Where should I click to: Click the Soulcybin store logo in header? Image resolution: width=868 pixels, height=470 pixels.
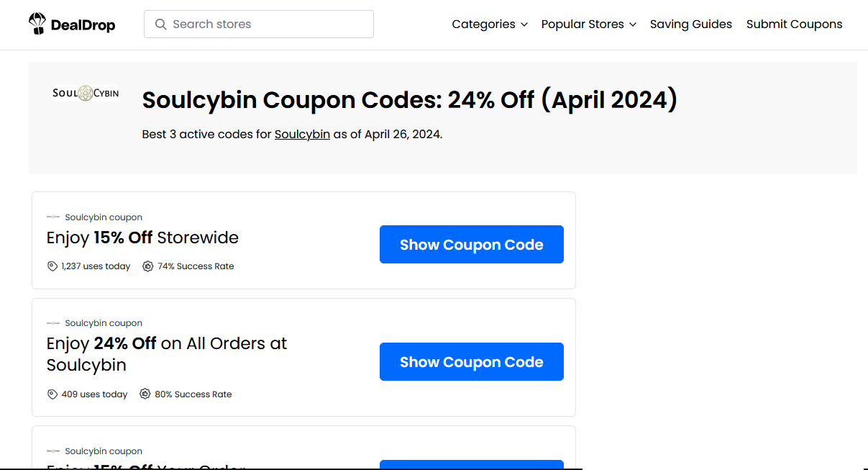click(86, 93)
